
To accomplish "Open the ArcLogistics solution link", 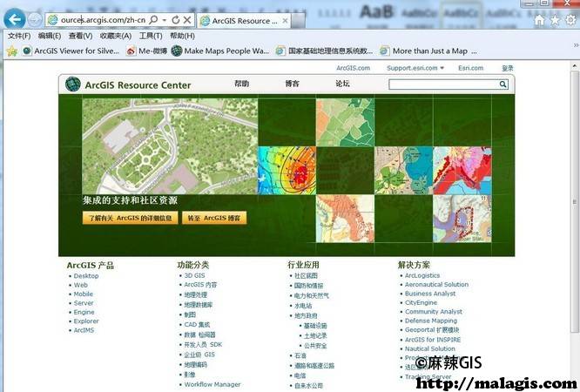I will tap(422, 276).
